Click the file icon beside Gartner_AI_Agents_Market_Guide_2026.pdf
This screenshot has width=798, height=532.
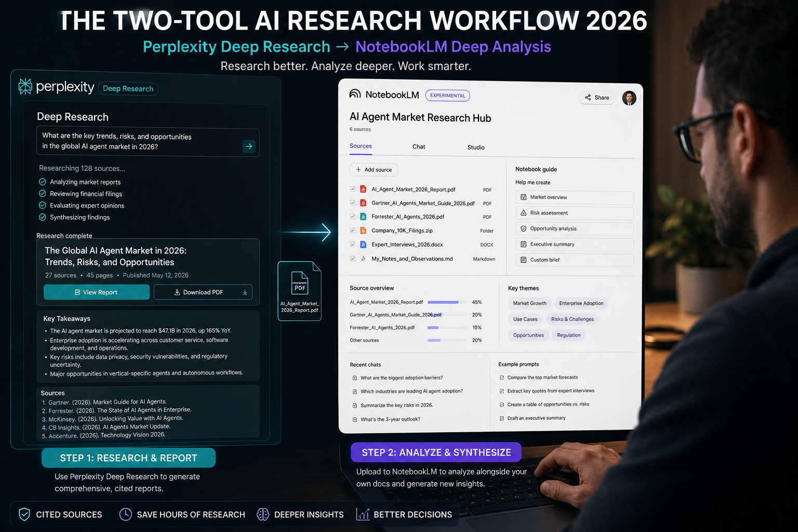pyautogui.click(x=363, y=203)
